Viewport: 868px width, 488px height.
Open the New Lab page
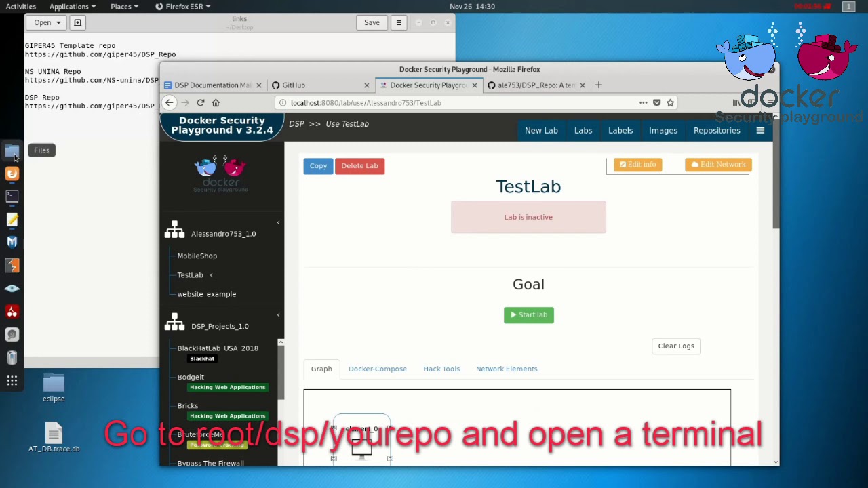click(x=541, y=130)
